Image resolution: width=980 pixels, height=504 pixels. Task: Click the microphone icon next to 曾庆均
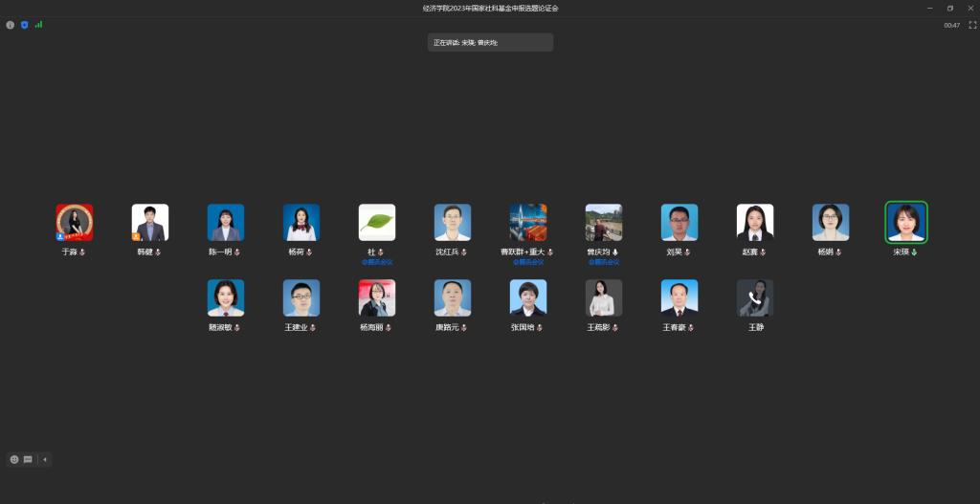(x=615, y=252)
